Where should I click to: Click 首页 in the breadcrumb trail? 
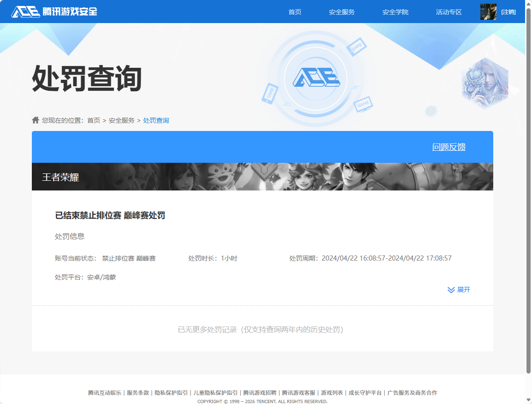(93, 120)
